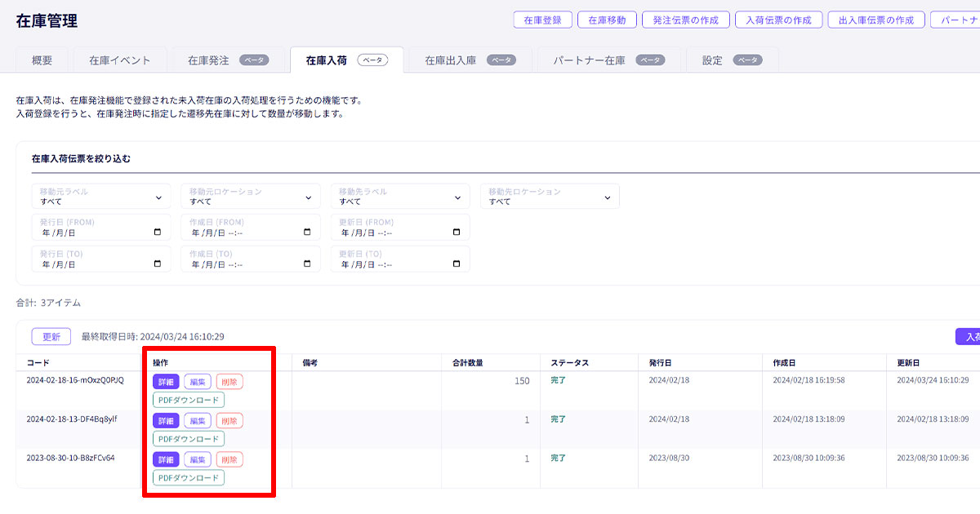The image size is (980, 514).
Task: Click the code beginning 2023-08-30-10
Action: (x=70, y=459)
